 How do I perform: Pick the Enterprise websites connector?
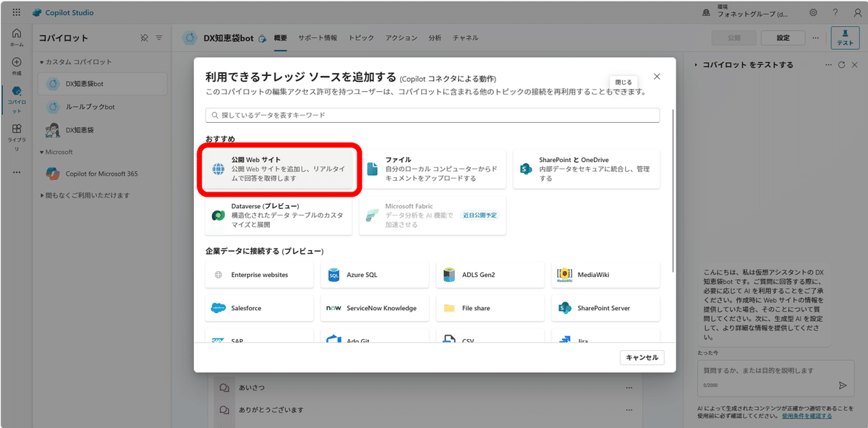[259, 275]
